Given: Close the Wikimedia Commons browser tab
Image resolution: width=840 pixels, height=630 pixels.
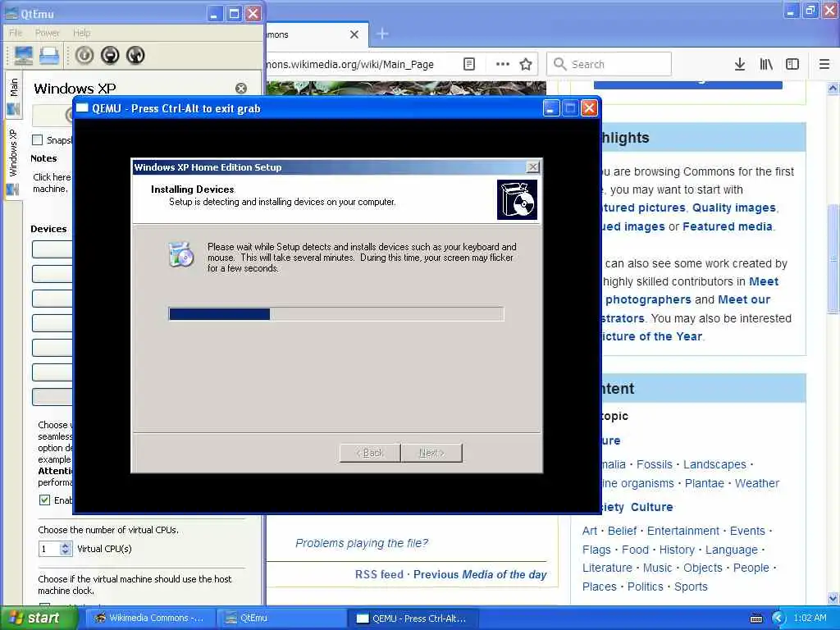Looking at the screenshot, I should [354, 34].
